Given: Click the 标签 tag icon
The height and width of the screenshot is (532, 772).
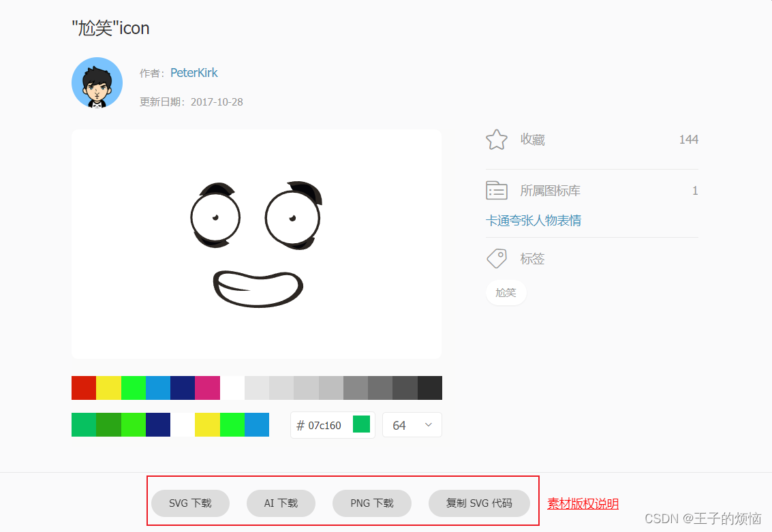Looking at the screenshot, I should (x=497, y=258).
